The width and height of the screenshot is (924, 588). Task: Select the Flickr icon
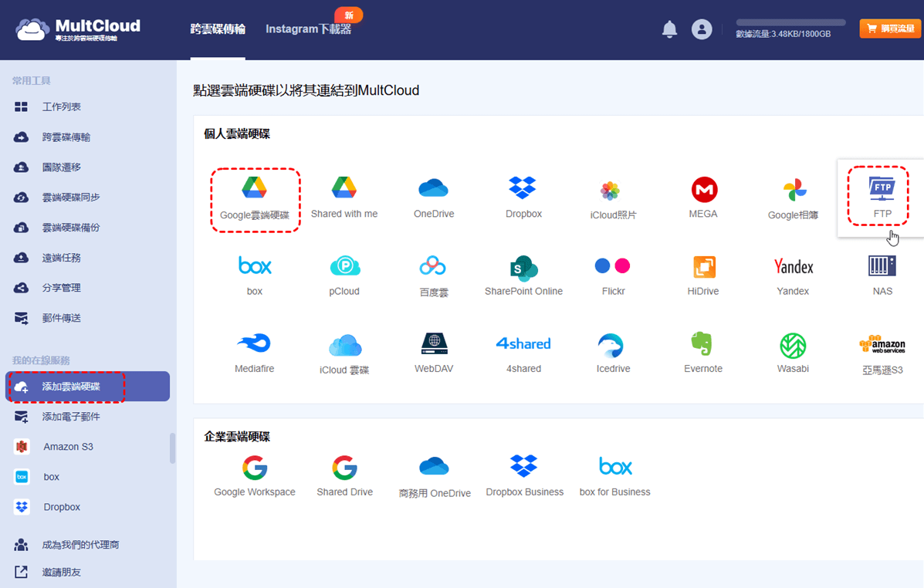click(x=613, y=265)
